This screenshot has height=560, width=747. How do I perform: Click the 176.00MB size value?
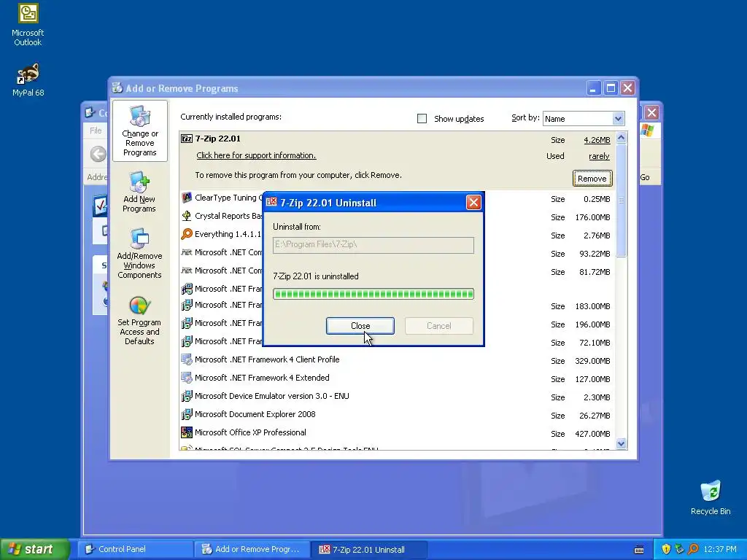[592, 217]
